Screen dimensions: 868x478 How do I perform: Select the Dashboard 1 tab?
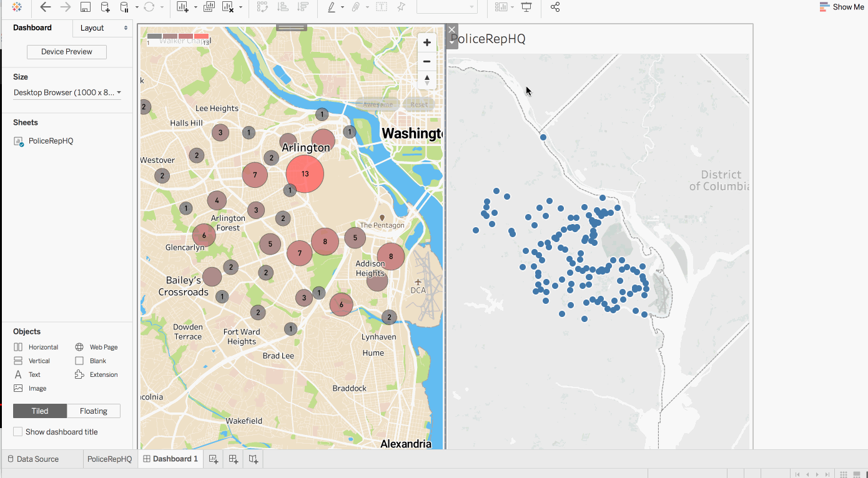coord(170,459)
